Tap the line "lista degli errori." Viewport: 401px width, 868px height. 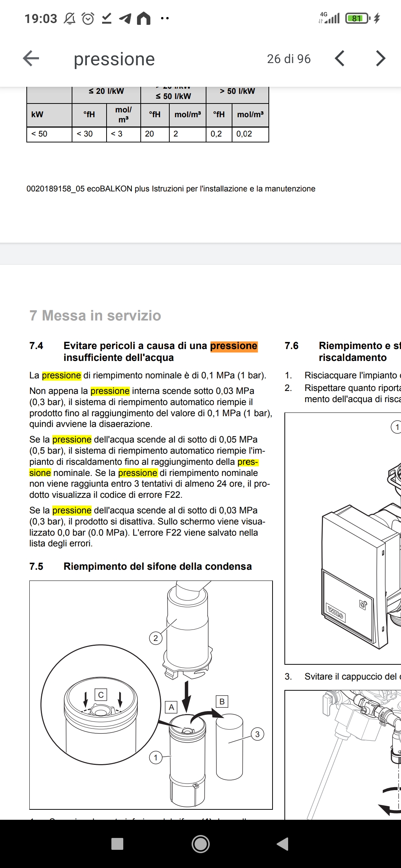(61, 543)
